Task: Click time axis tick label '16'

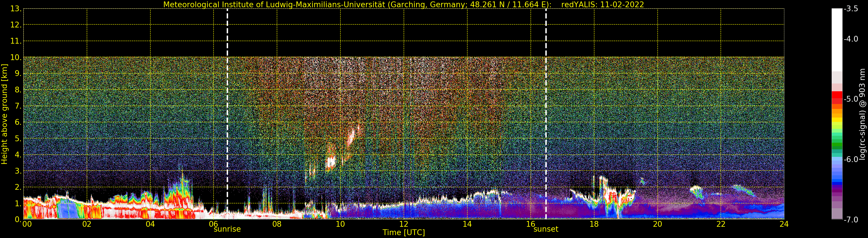Action: pyautogui.click(x=531, y=224)
